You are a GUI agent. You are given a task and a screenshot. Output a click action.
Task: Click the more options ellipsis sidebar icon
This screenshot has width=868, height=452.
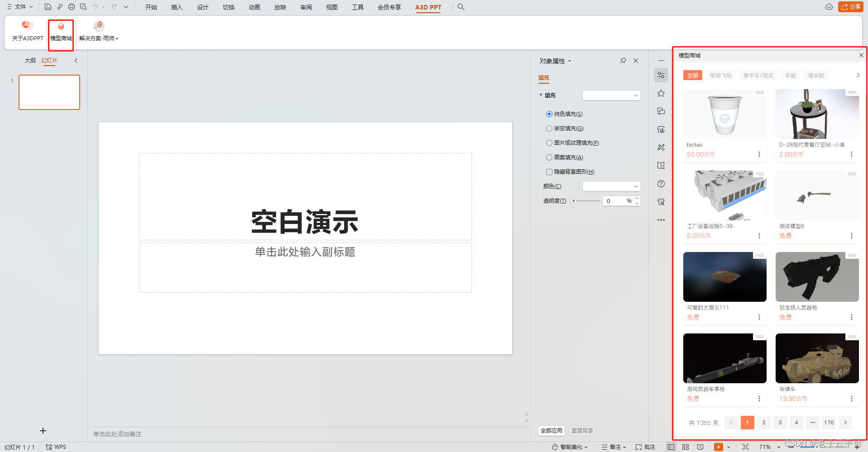pos(661,220)
